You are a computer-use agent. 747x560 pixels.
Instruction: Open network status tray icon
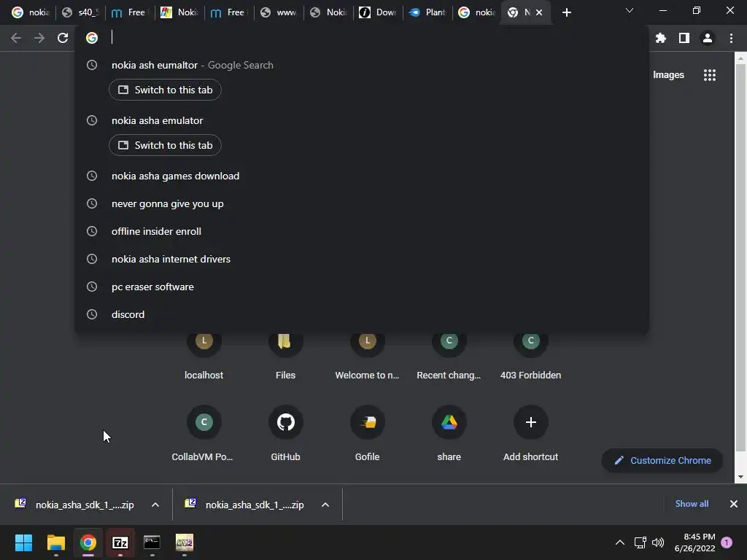coord(640,542)
